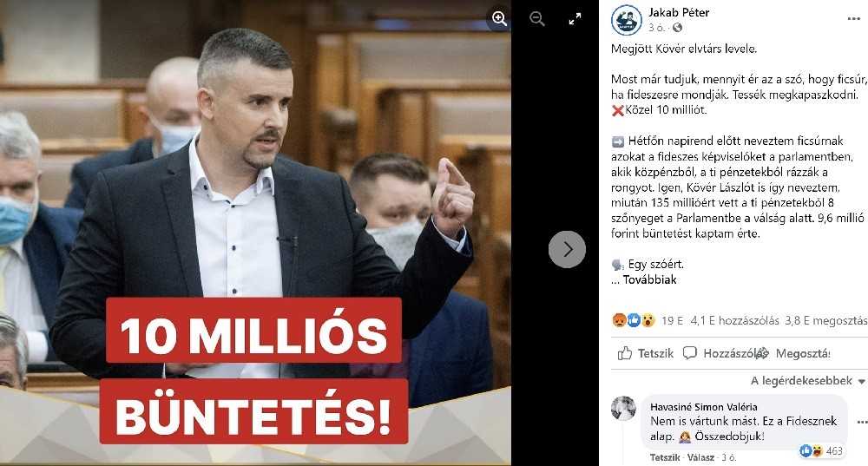The image size is (868, 466).
Task: Open 4,1 E hozzászólás comments count
Action: pyautogui.click(x=734, y=320)
